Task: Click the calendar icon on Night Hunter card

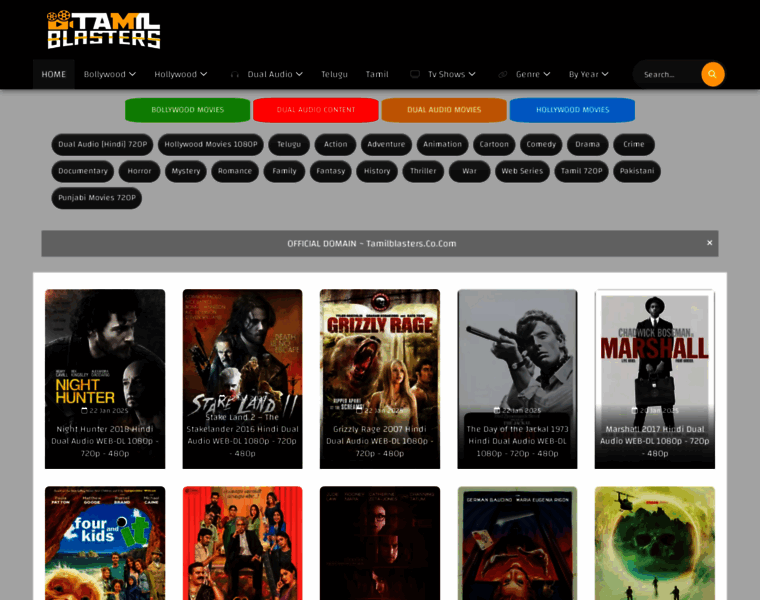Action: click(84, 411)
